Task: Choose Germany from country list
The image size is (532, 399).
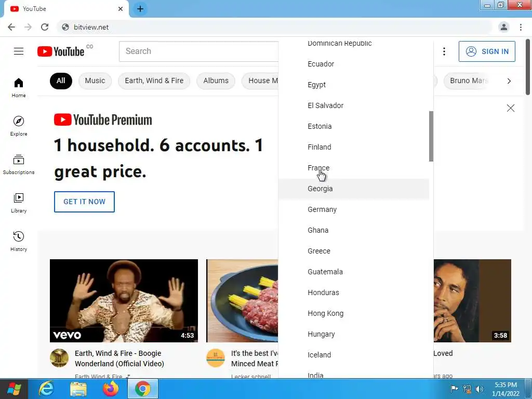Action: 353,209
